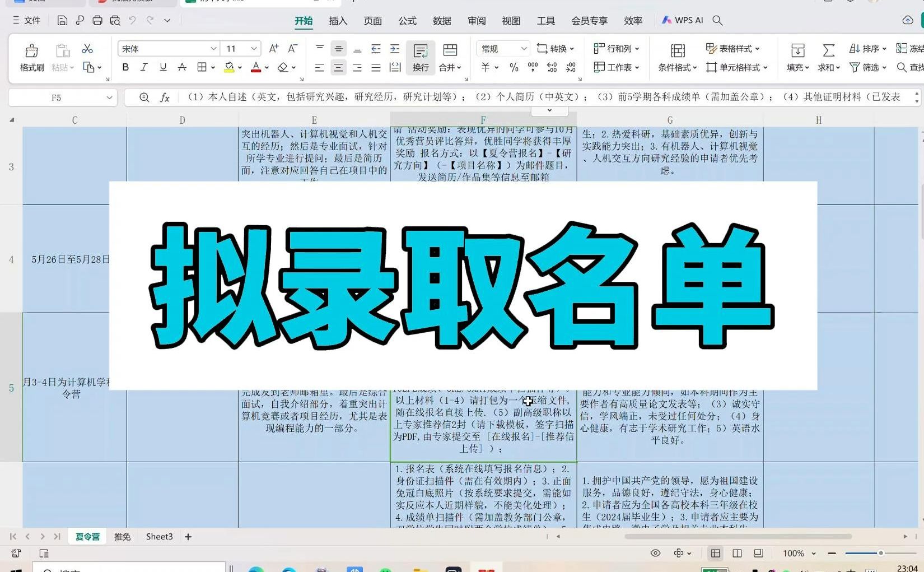Screen dimensions: 924x572
Task: Open the font name dropdown (宋体)
Action: pyautogui.click(x=213, y=49)
